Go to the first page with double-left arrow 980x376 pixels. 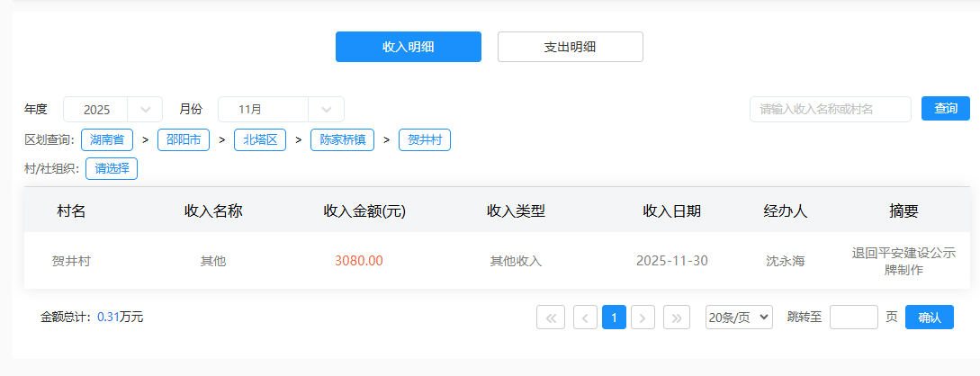tap(551, 318)
